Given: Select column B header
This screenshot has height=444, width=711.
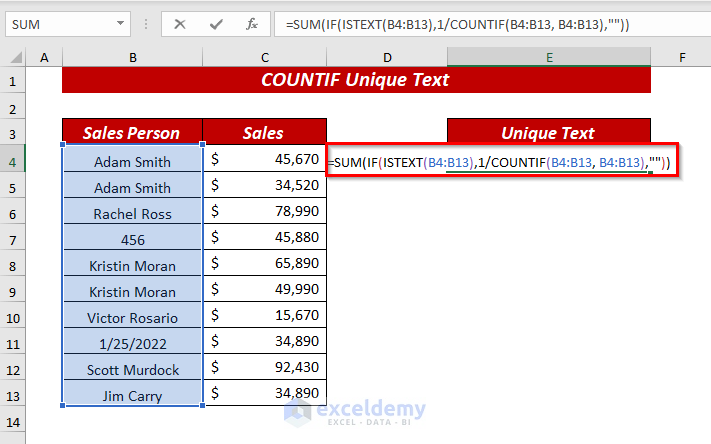Looking at the screenshot, I should [132, 58].
